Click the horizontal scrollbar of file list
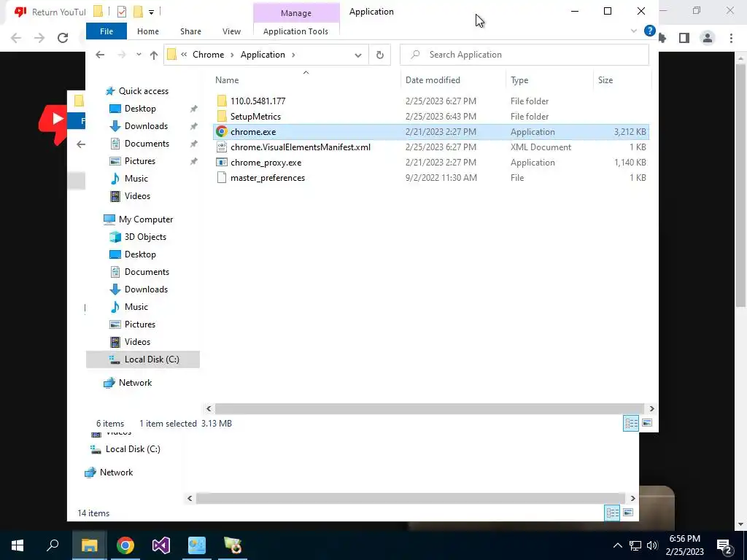The height and width of the screenshot is (560, 747). click(x=430, y=408)
